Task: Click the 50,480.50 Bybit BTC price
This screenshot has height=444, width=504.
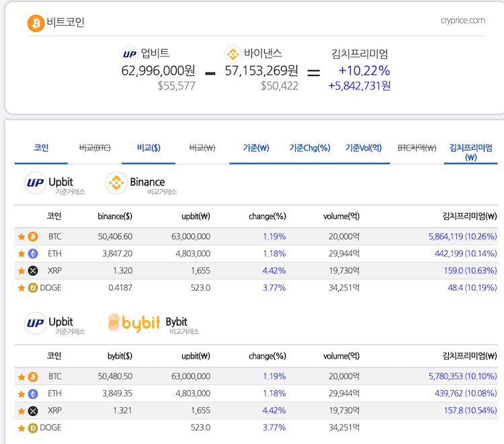Action: coord(115,376)
